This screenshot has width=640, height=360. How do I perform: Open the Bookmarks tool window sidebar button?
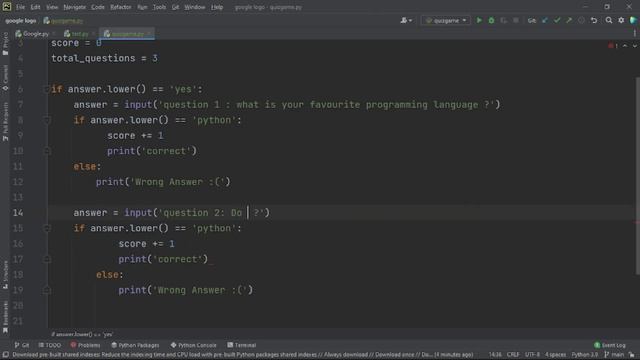point(5,317)
